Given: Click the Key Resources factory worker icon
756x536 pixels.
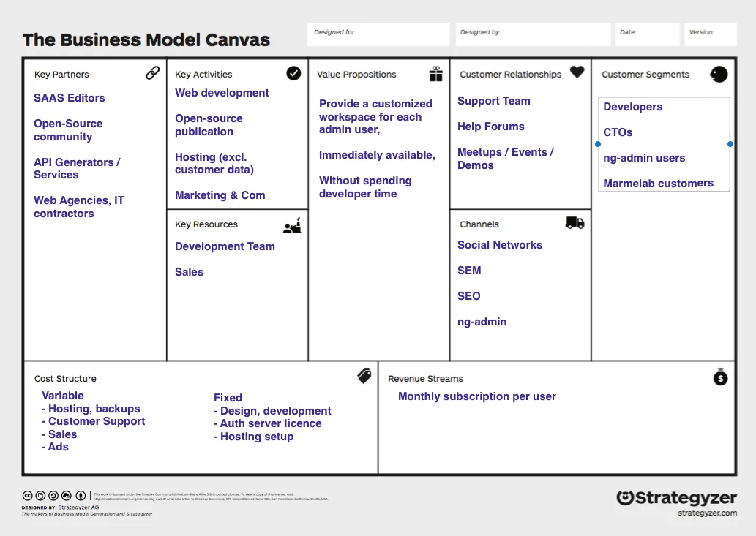Looking at the screenshot, I should (293, 224).
